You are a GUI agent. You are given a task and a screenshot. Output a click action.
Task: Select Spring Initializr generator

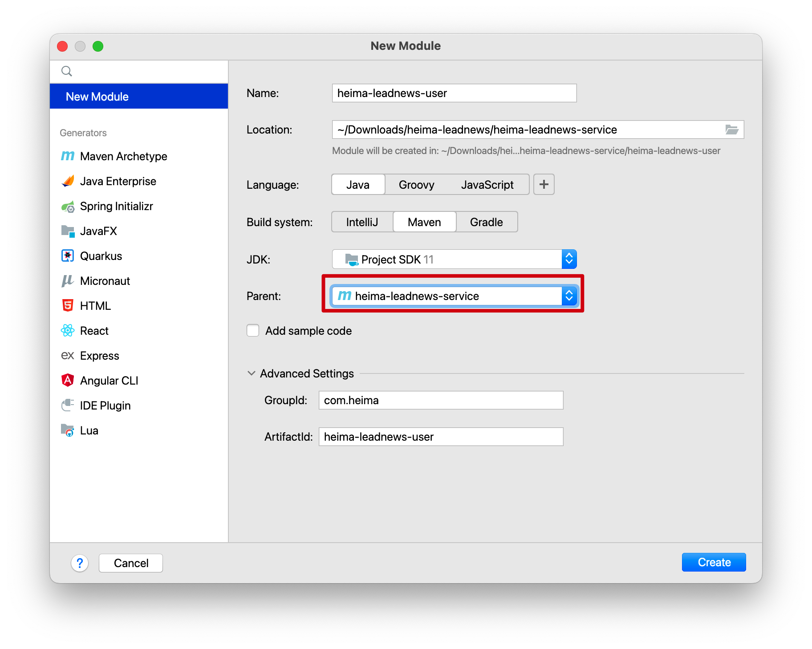pos(139,206)
